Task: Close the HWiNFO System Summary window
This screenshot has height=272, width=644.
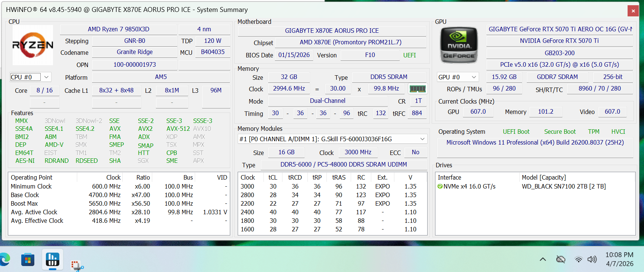Action: 633,11
